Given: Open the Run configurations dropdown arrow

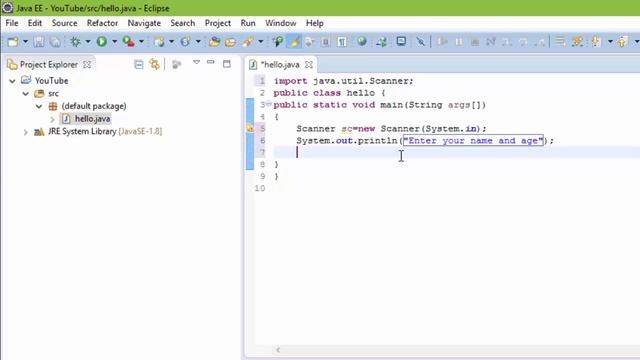Looking at the screenshot, I should tap(114, 42).
